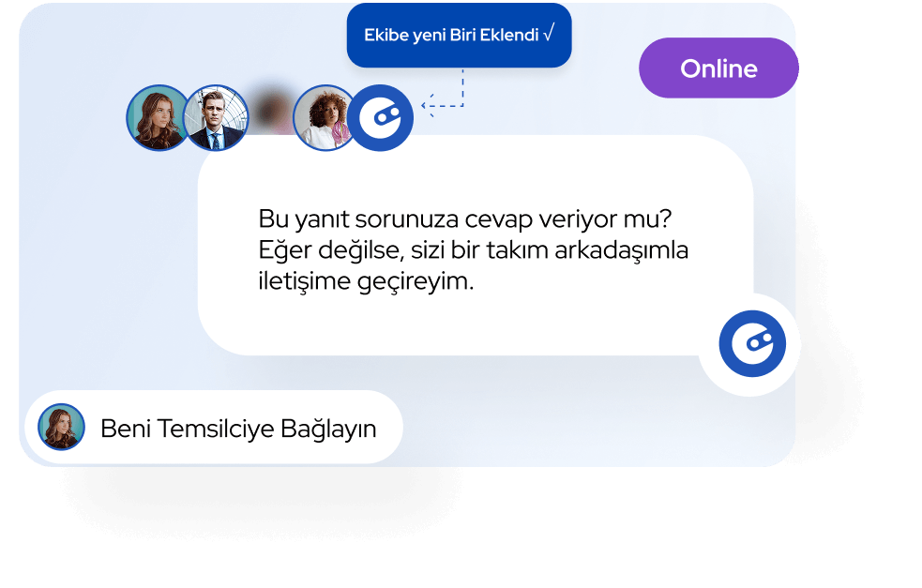922x588 pixels.
Task: Click the chatbot logo beside the message bubble
Action: click(752, 344)
